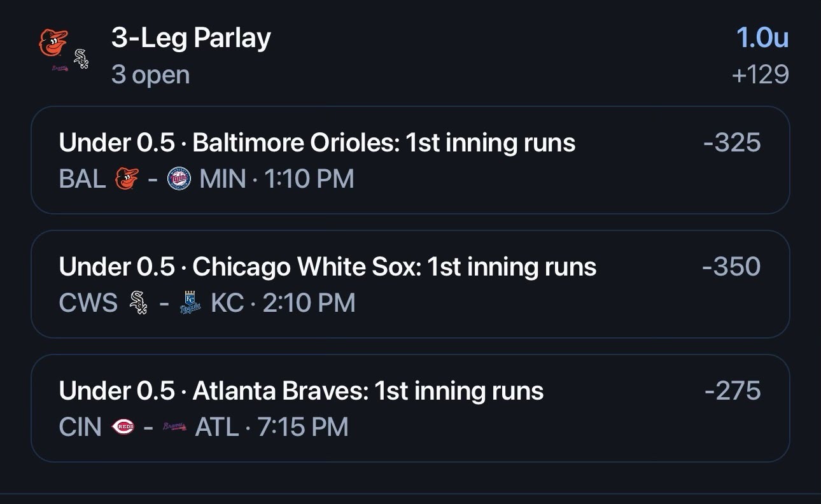
Task: Tap the -325 odds value
Action: (732, 143)
